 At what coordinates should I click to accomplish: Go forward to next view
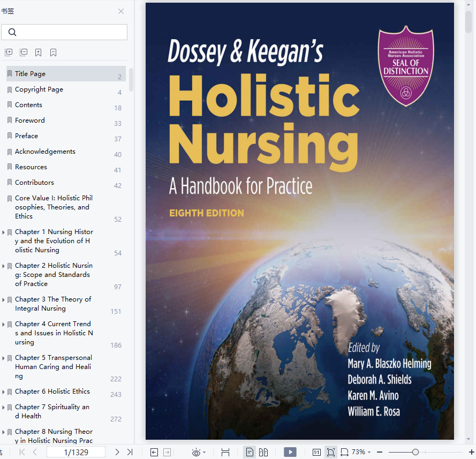[167, 453]
